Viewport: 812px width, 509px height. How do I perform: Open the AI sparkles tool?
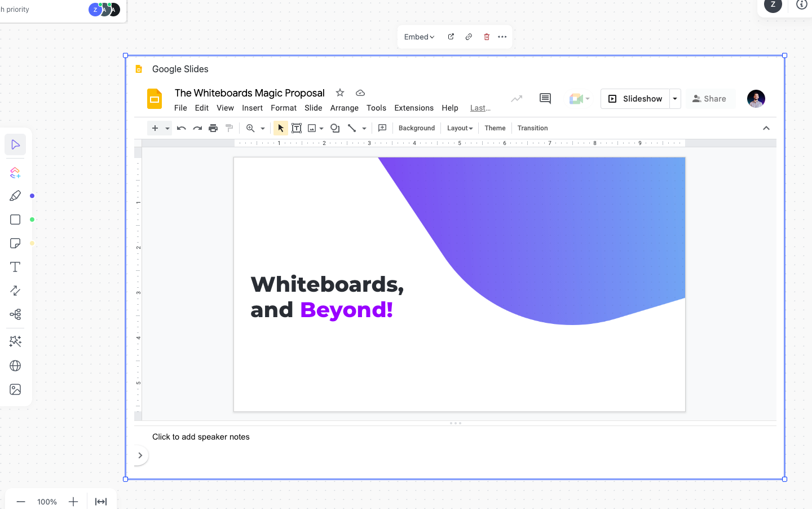coord(15,341)
